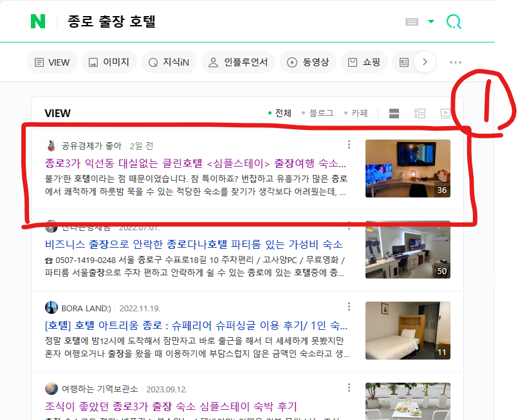This screenshot has width=518, height=420.
Task: Click the BORA LAND:) profile avatar
Action: 51,307
